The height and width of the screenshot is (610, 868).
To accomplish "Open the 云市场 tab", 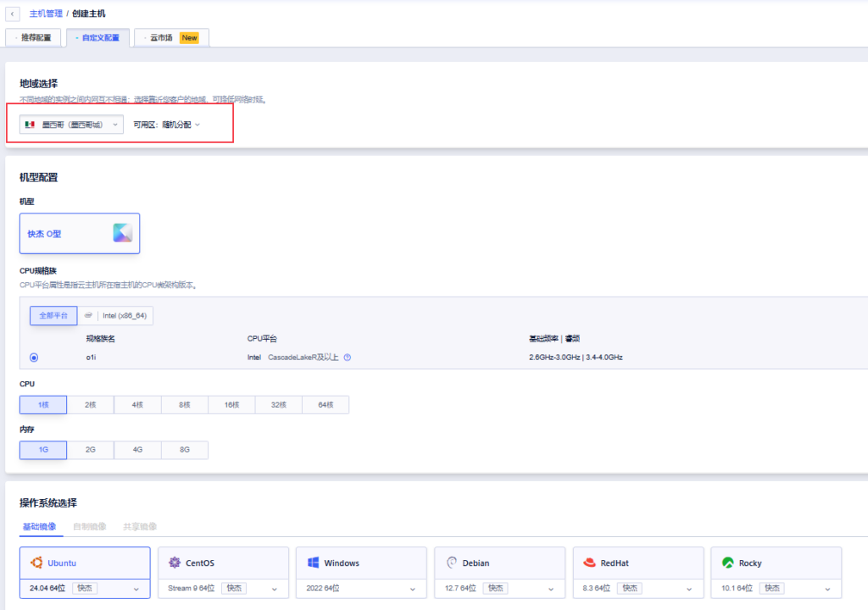I will click(x=171, y=37).
